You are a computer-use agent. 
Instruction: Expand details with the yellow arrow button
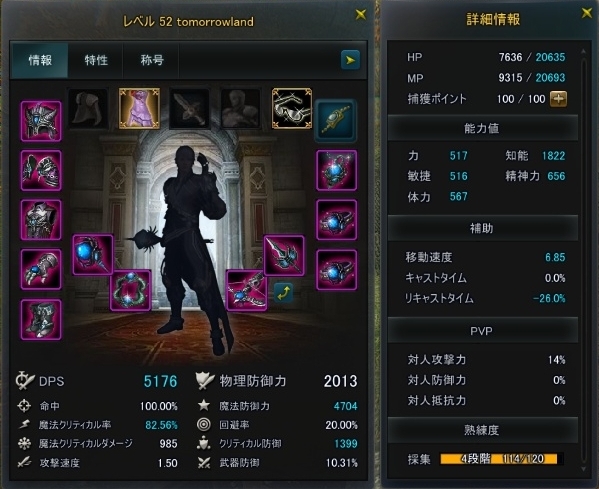[350, 60]
